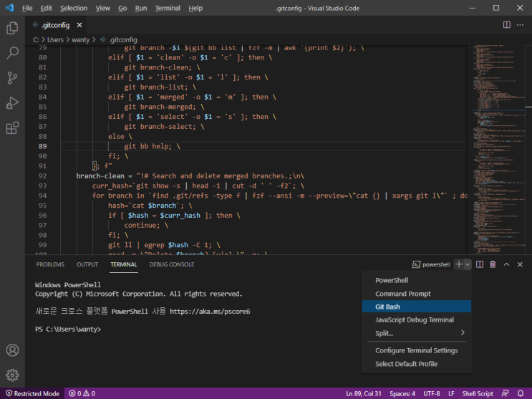Launch a Git Bash terminal
The height and width of the screenshot is (399, 532).
coord(417,307)
